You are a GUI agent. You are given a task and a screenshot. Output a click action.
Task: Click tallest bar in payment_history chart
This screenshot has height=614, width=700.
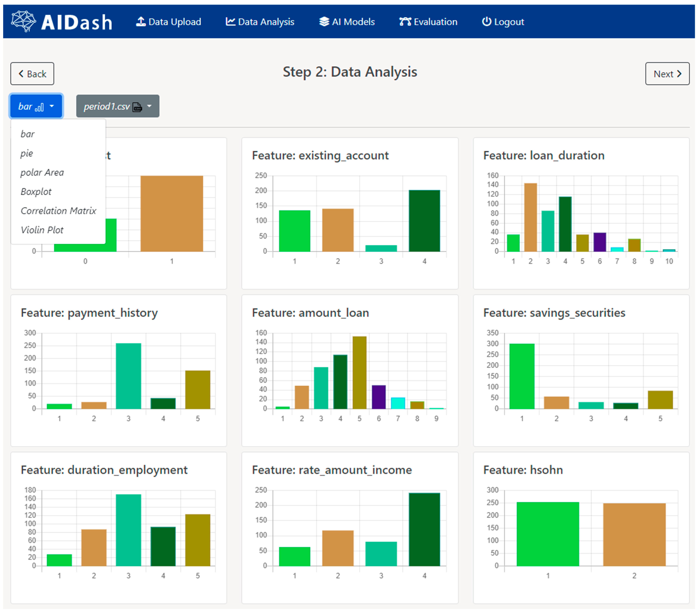click(x=128, y=376)
